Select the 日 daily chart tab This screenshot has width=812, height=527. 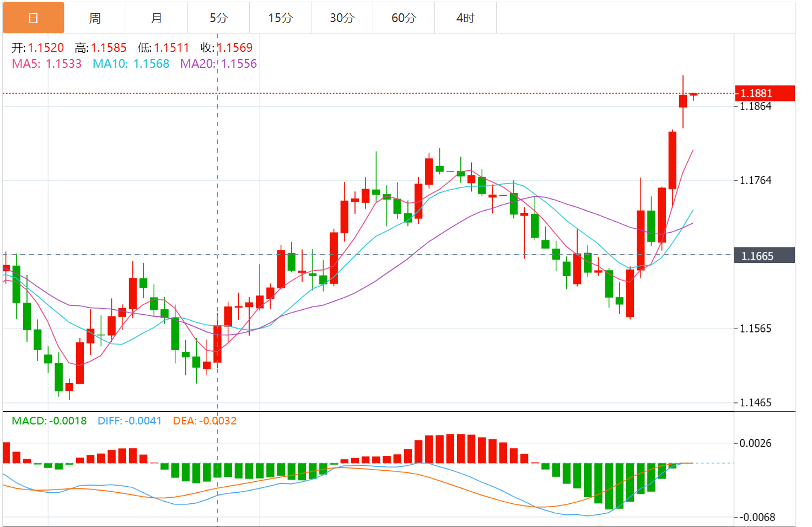click(x=33, y=18)
